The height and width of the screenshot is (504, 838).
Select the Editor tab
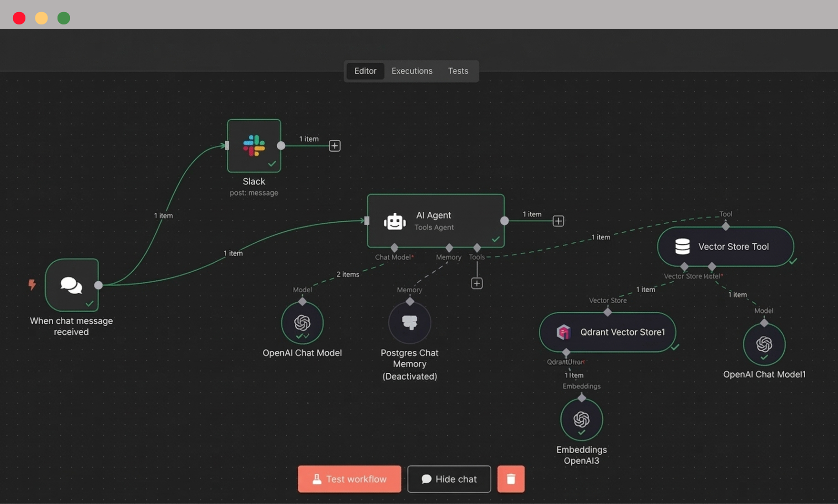coord(365,71)
